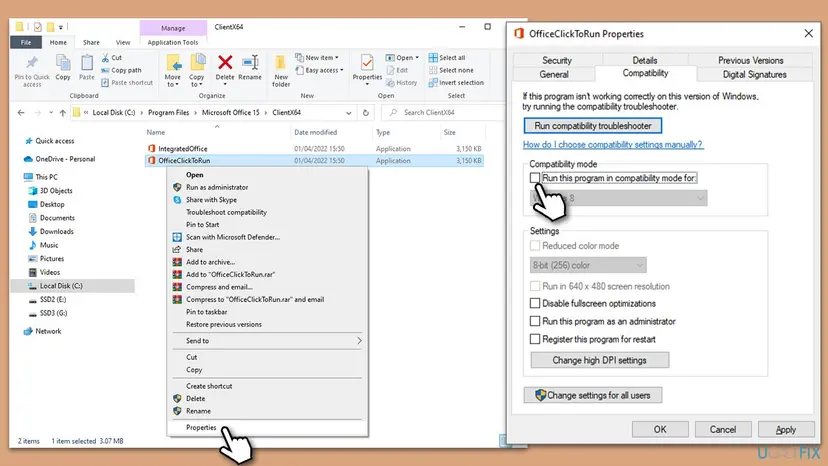
Task: Check Register this program for restart
Action: click(x=535, y=339)
